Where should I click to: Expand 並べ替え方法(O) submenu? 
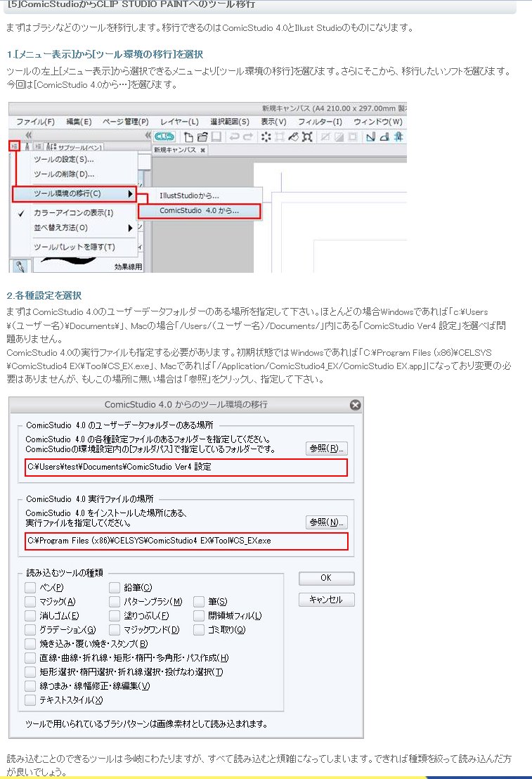click(x=74, y=228)
